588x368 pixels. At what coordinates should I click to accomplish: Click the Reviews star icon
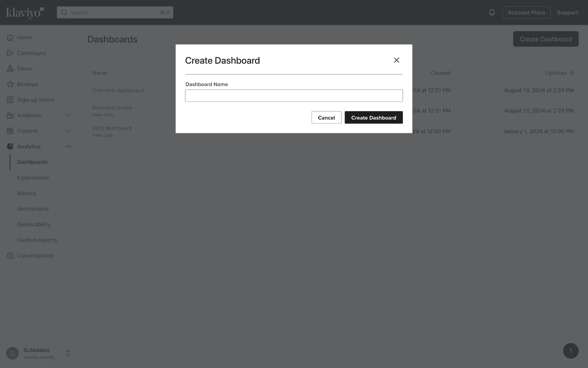10,84
